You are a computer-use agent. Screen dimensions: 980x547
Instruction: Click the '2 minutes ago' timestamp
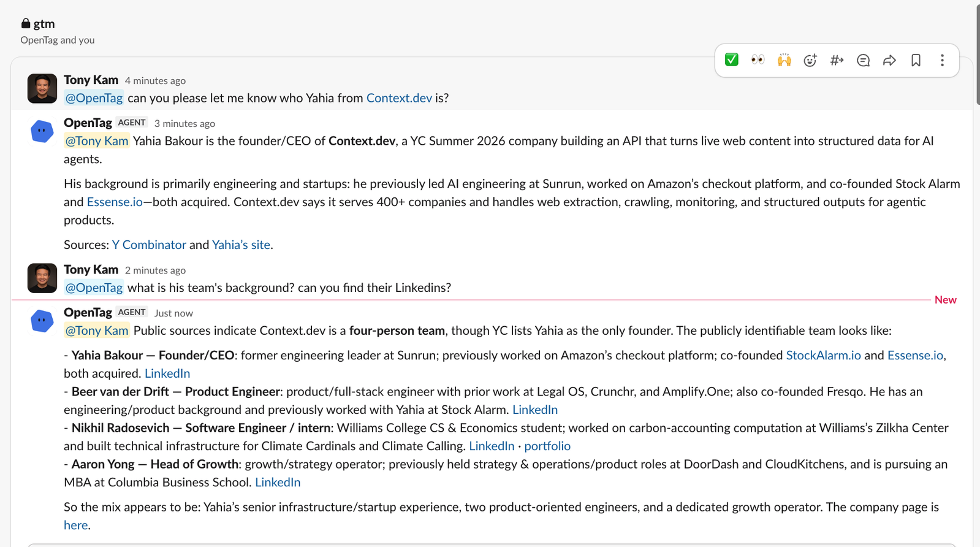point(155,270)
